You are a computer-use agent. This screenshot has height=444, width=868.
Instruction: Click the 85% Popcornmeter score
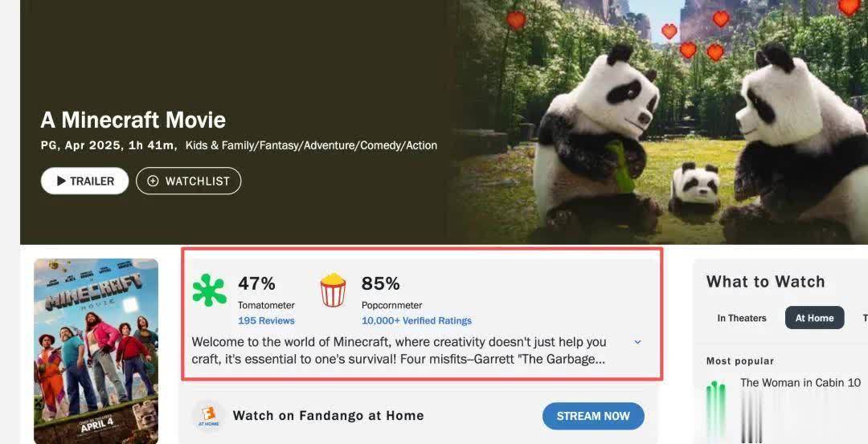[x=381, y=283]
